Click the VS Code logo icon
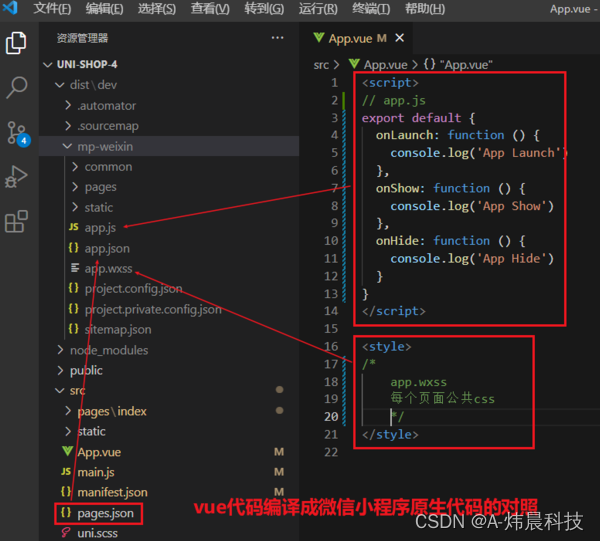 (10, 7)
